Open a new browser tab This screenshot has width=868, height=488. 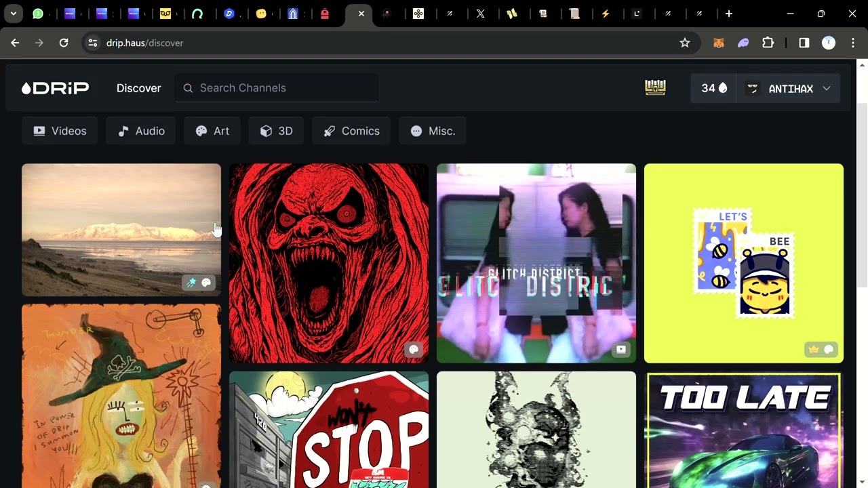coord(729,14)
